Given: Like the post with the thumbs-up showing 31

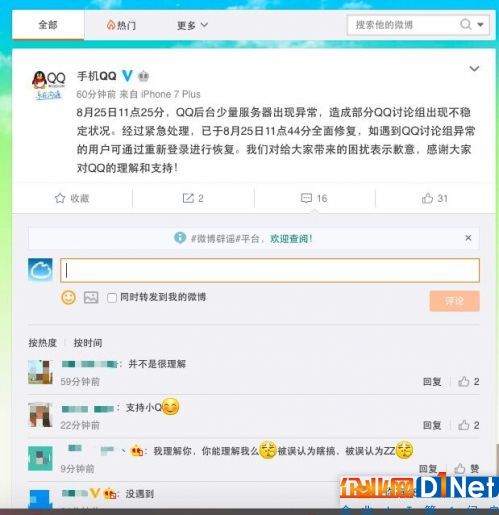Looking at the screenshot, I should pos(435,198).
